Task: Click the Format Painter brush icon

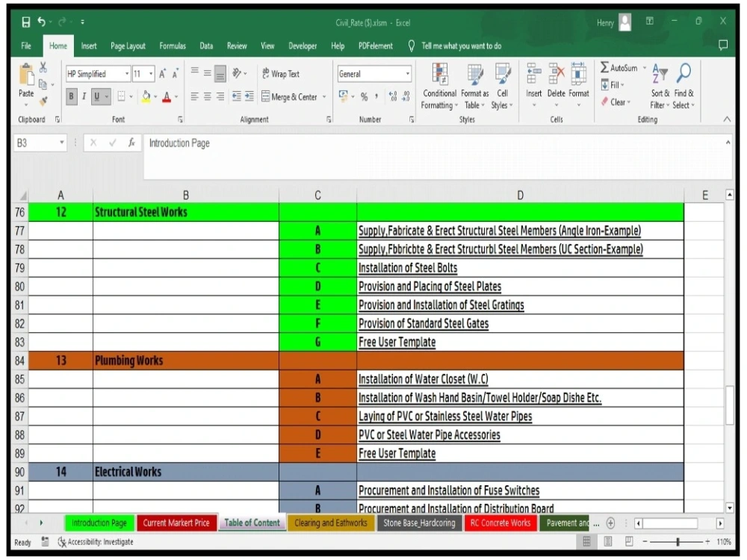Action: click(43, 101)
